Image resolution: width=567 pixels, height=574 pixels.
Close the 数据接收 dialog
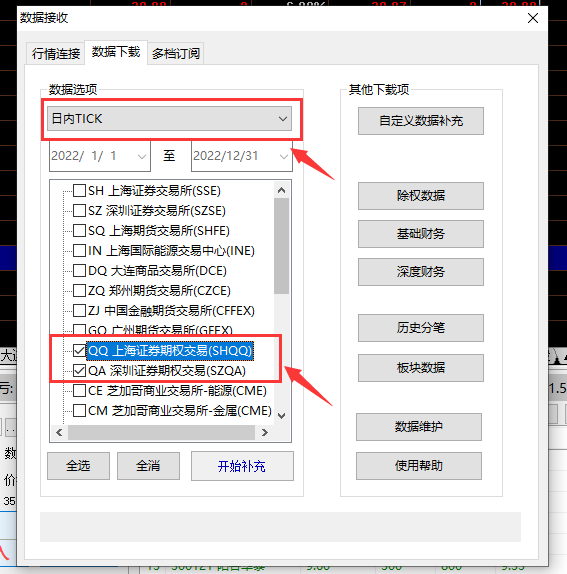point(533,18)
